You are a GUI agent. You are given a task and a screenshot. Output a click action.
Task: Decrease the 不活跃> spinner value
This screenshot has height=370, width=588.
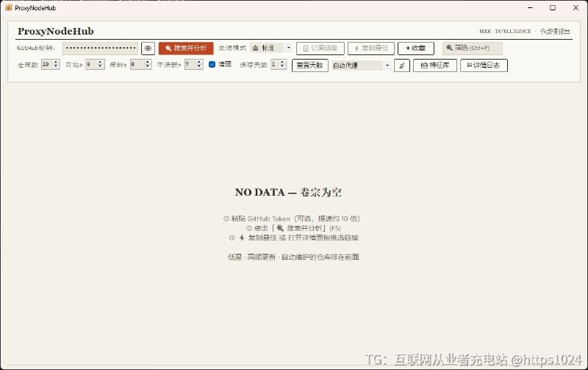pos(199,67)
